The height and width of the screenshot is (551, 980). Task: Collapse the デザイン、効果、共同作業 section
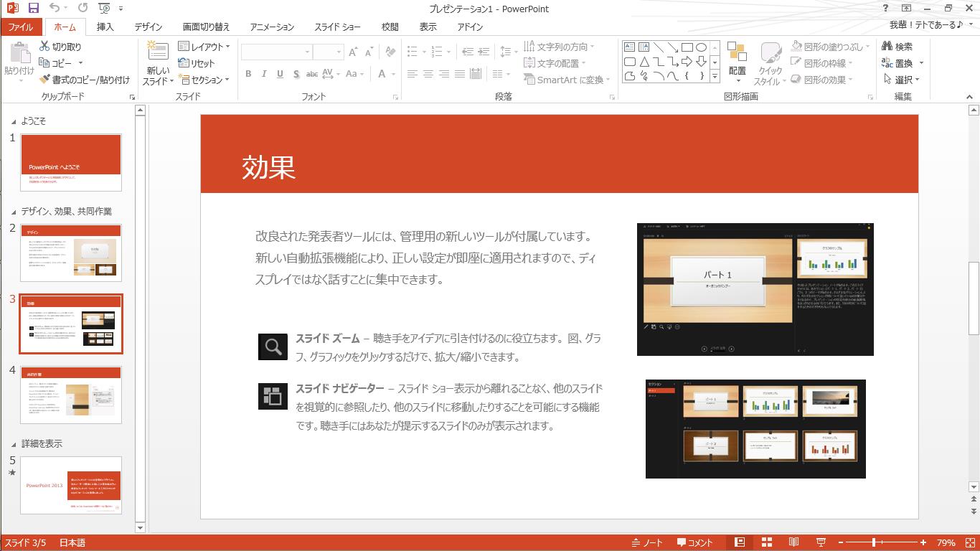[x=14, y=212]
